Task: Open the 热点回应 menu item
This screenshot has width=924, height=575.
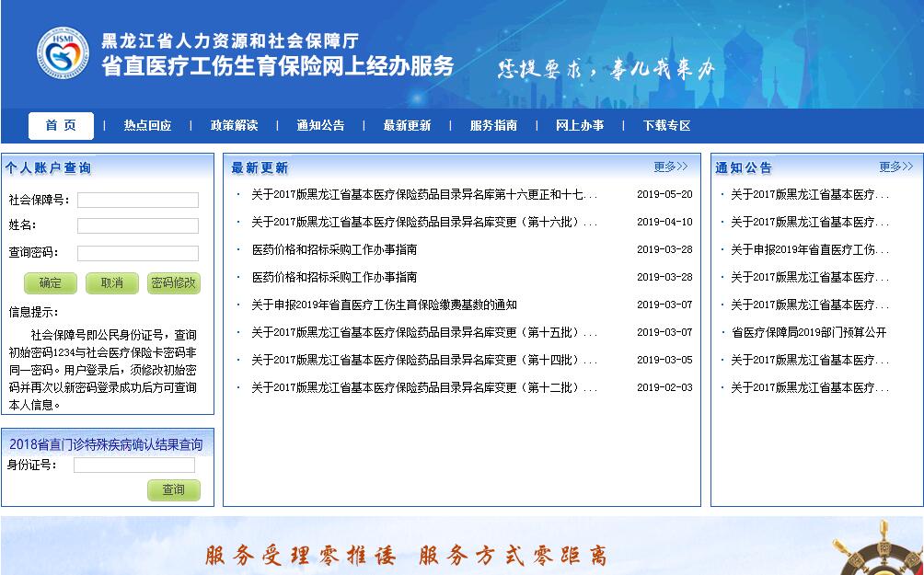Action: (x=147, y=126)
